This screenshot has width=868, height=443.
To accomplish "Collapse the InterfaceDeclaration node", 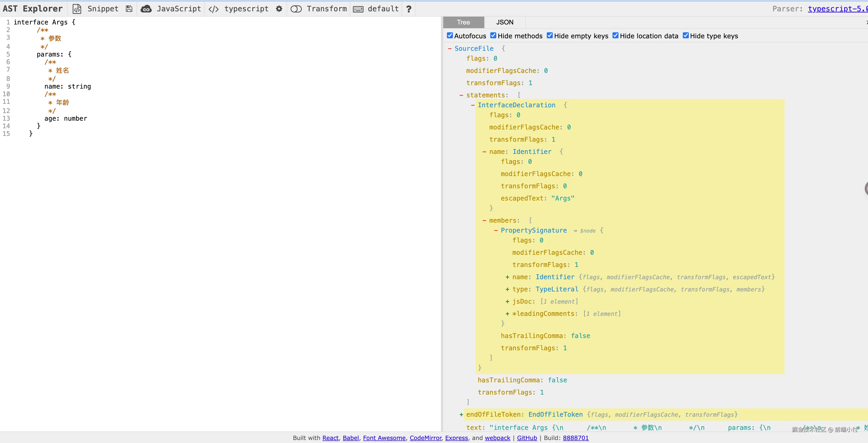I will coord(473,105).
